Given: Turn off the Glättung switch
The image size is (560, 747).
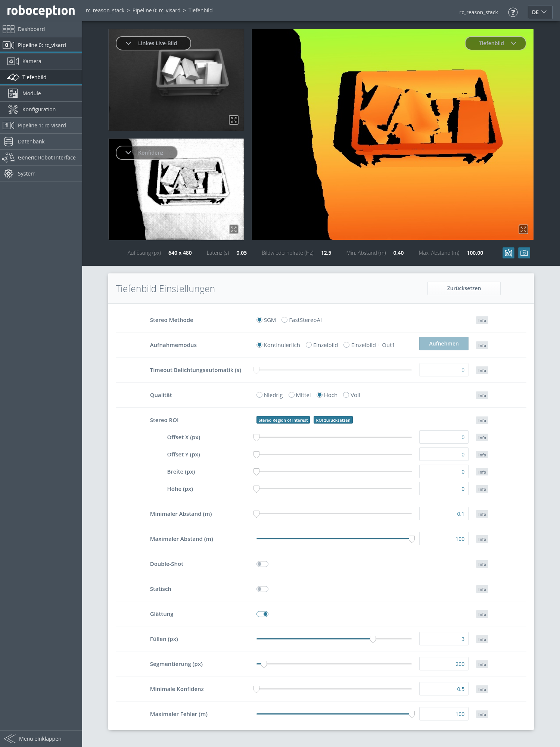Looking at the screenshot, I should [262, 614].
